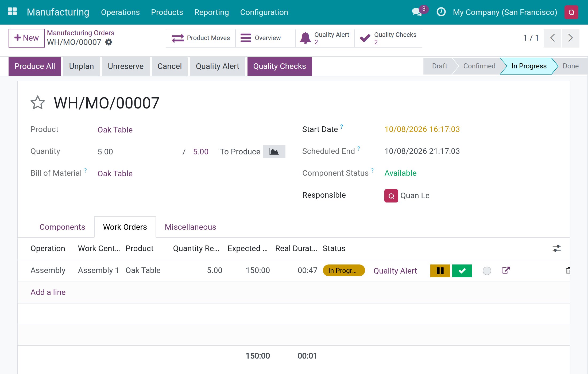588x374 pixels.
Task: Open column settings adjust icon in table
Action: tap(556, 248)
